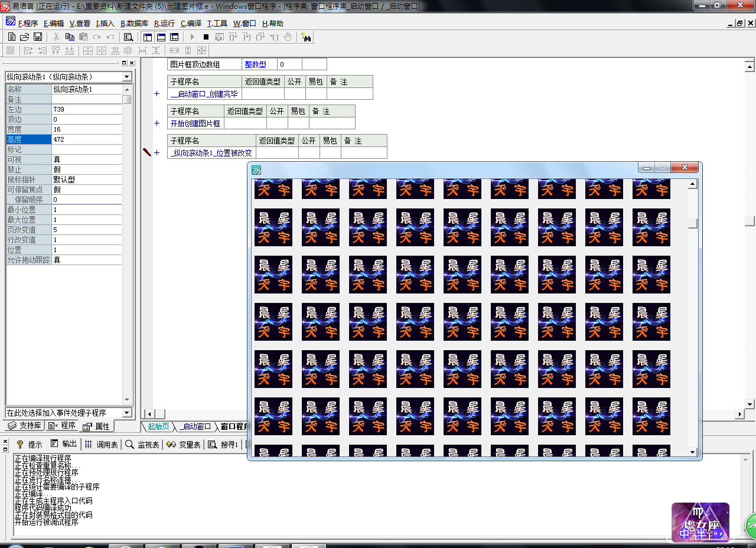Click the first icon in the alignment toolbar
756x548 pixels.
[x=10, y=50]
